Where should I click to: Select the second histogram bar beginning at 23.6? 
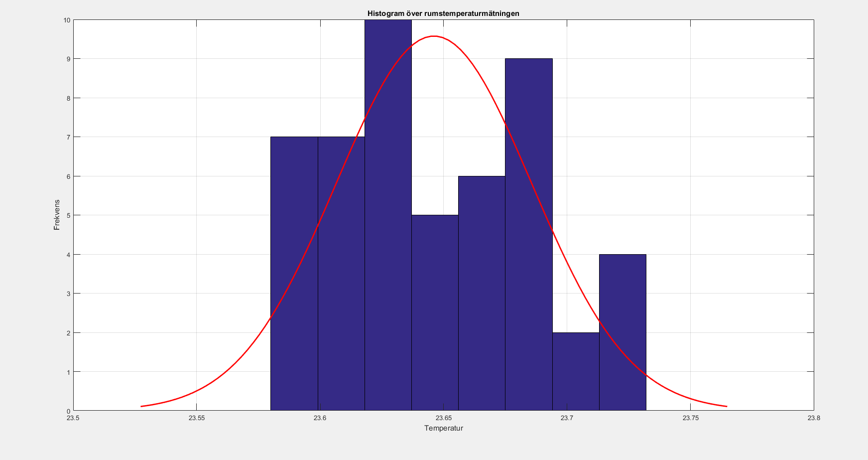click(x=341, y=273)
